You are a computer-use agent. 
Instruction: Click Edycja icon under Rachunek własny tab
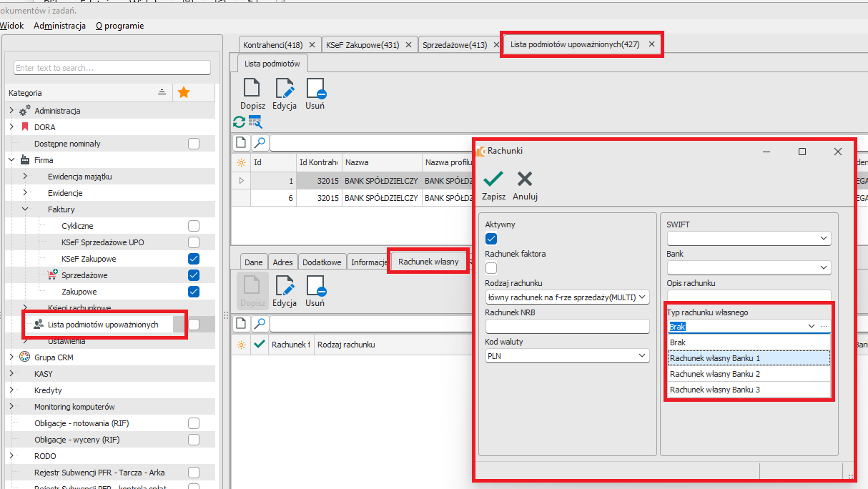[x=285, y=285]
